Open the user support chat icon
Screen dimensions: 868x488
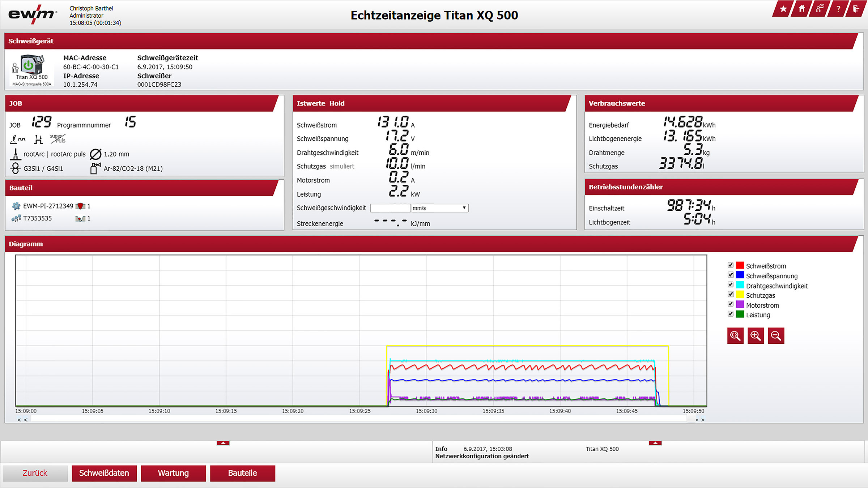[820, 9]
